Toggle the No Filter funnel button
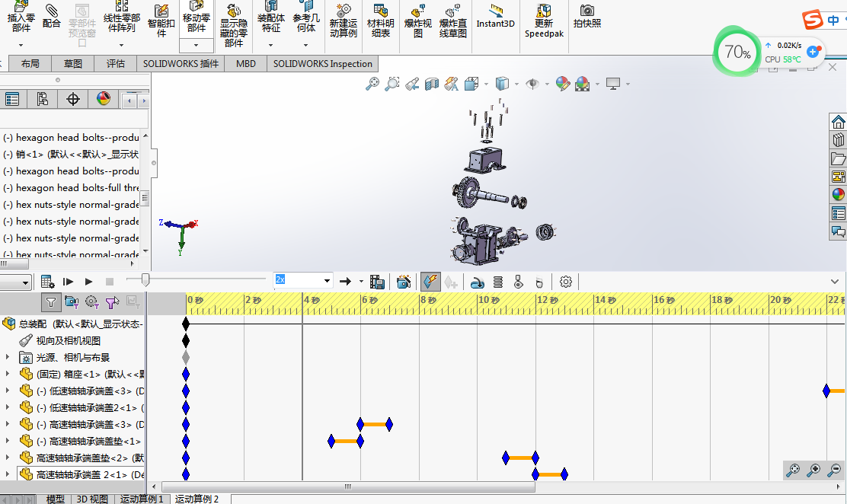Image resolution: width=847 pixels, height=504 pixels. click(51, 302)
